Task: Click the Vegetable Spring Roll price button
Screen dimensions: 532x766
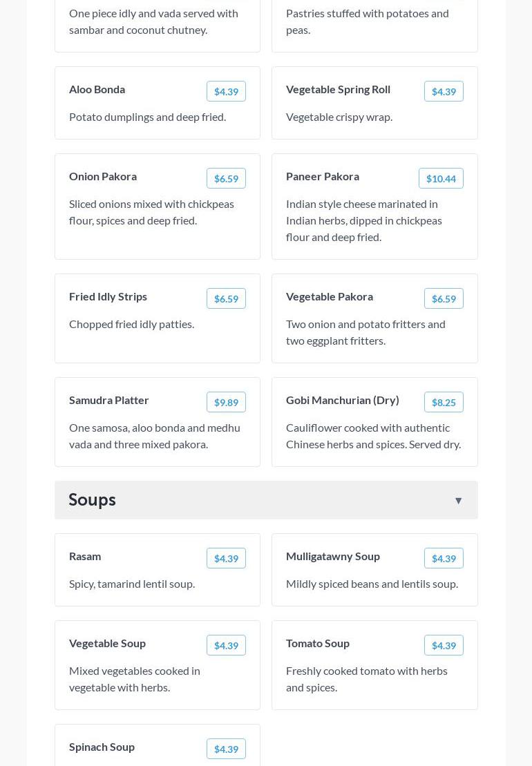Action: [x=444, y=92]
